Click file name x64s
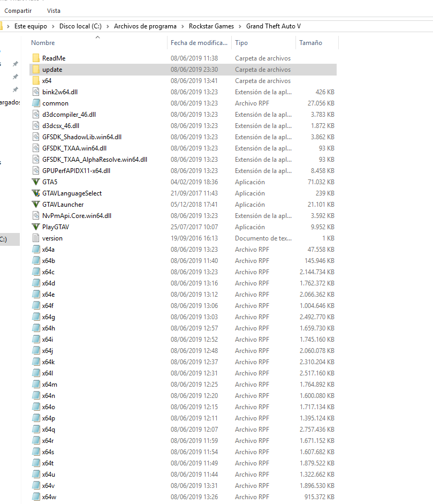The width and height of the screenshot is (433, 504). coord(48,452)
